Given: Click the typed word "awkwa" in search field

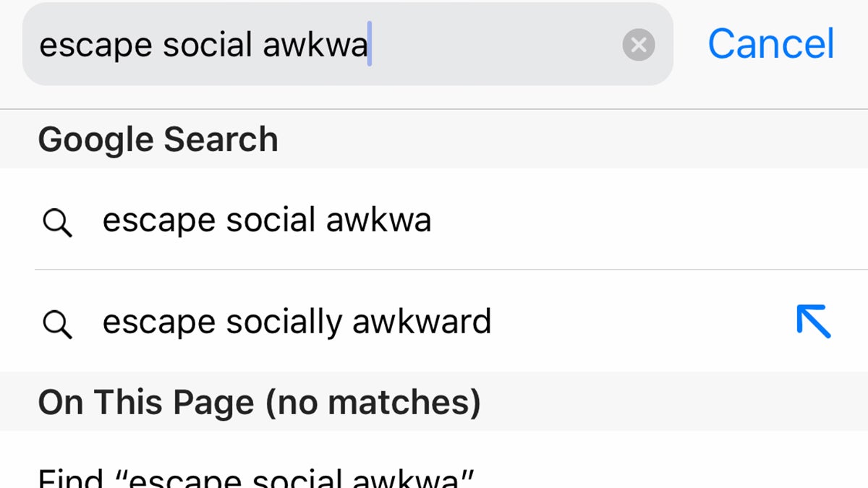Looking at the screenshot, I should coord(315,46).
